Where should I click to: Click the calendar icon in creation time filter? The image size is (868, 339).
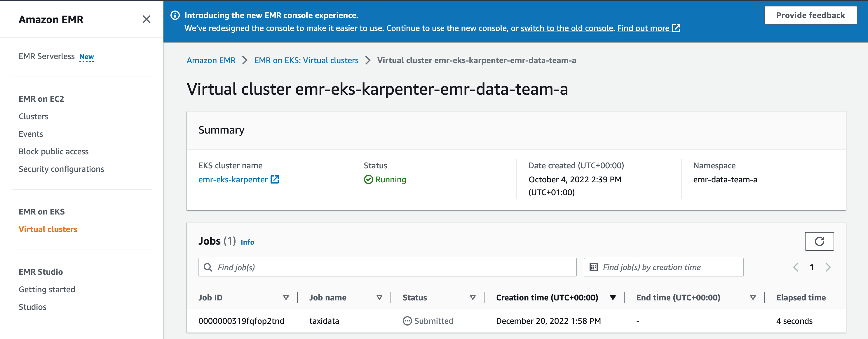(x=593, y=267)
